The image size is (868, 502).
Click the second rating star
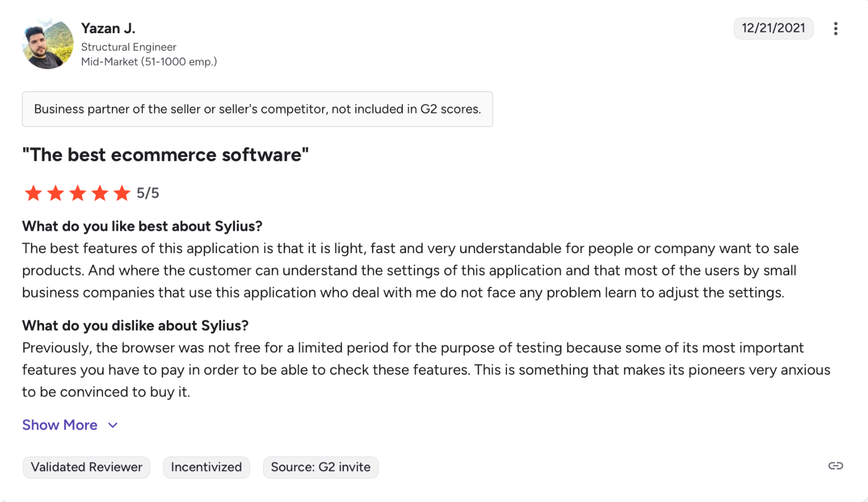pos(55,193)
